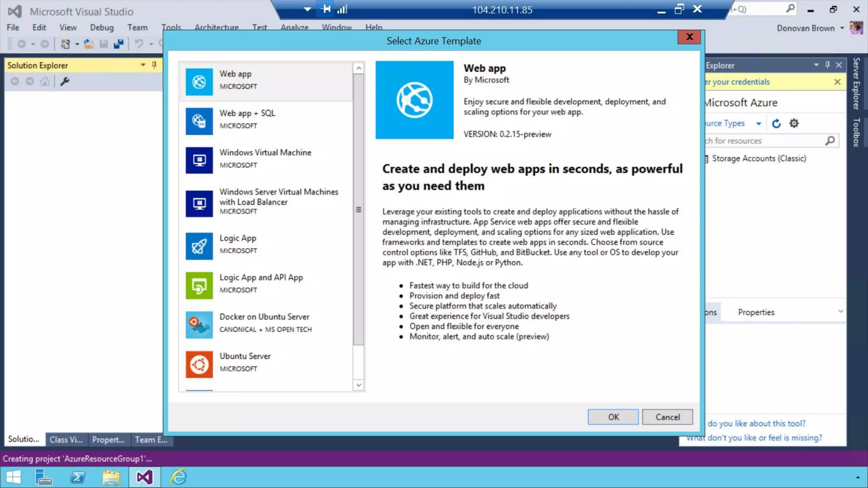Image resolution: width=868 pixels, height=488 pixels.
Task: Select the Ubuntu Server template icon
Action: coord(199,364)
